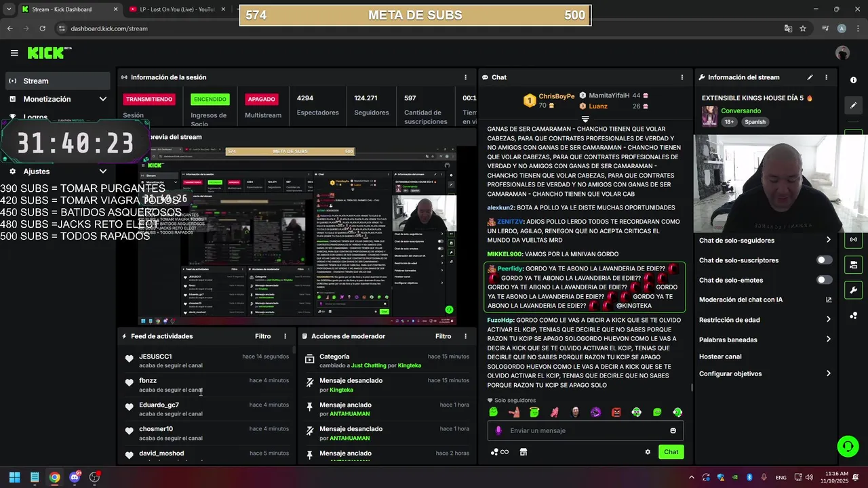Screen dimensions: 868x488
Task: Click the purple emote in quick emote row
Action: coord(595,412)
